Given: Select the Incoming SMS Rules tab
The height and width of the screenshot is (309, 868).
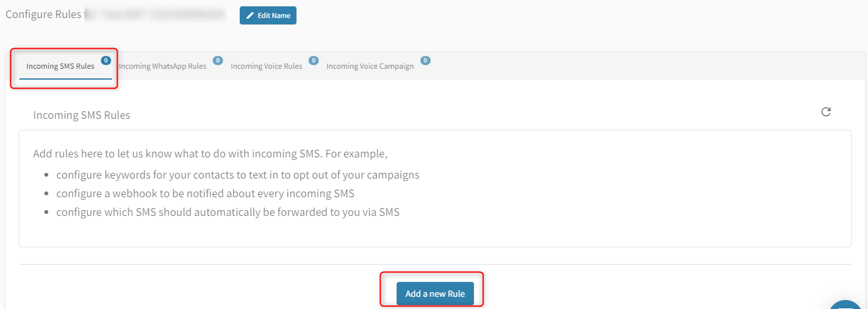Looking at the screenshot, I should (x=60, y=66).
